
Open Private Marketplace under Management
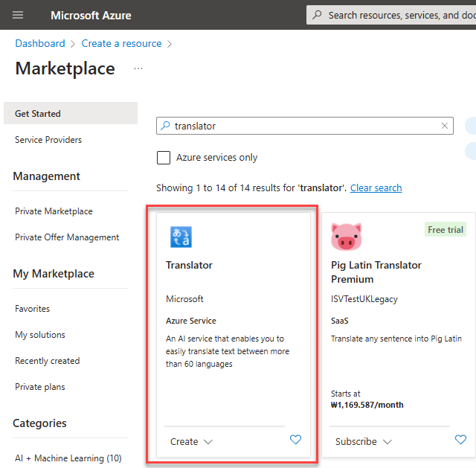[x=54, y=211]
